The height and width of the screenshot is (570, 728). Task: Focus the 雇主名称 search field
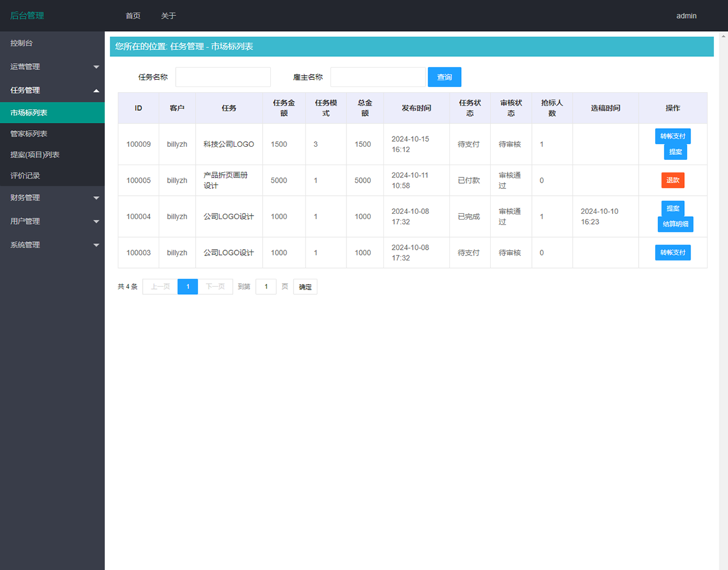378,77
